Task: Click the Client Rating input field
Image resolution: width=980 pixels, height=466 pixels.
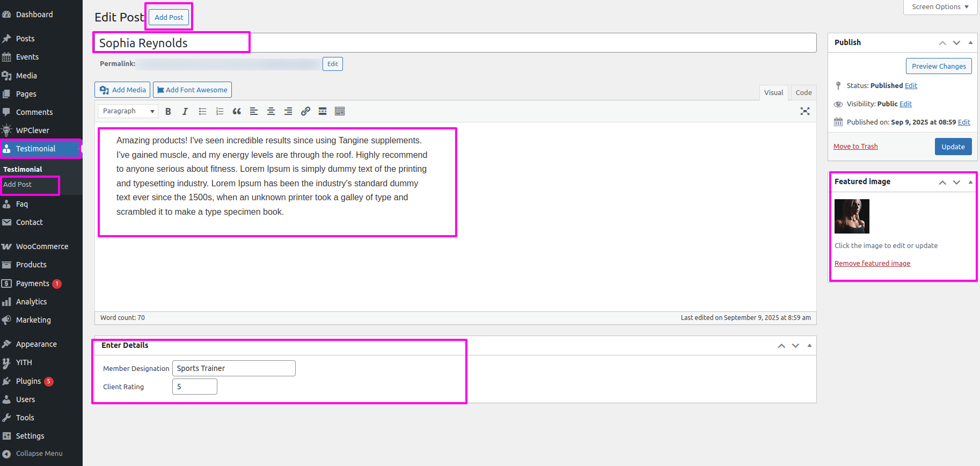Action: point(195,387)
